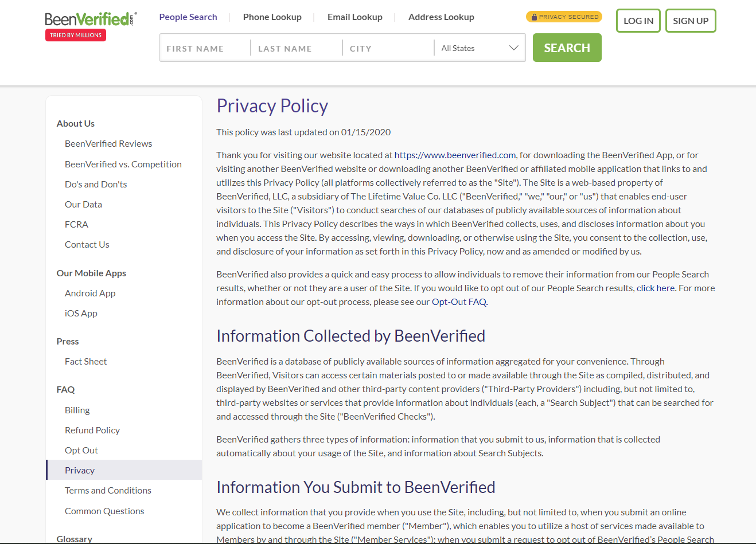756x544 pixels.
Task: Click the FAQ sidebar heading
Action: tap(65, 389)
